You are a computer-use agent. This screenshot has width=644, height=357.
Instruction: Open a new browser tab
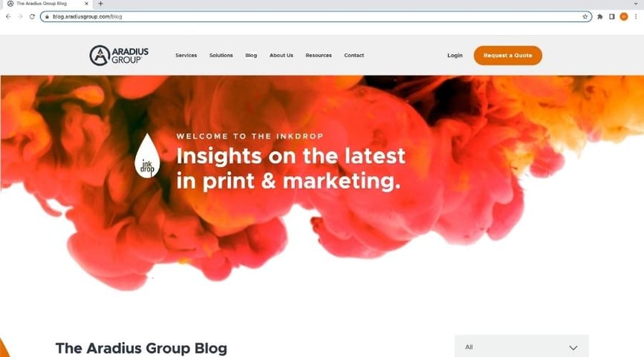(x=100, y=4)
